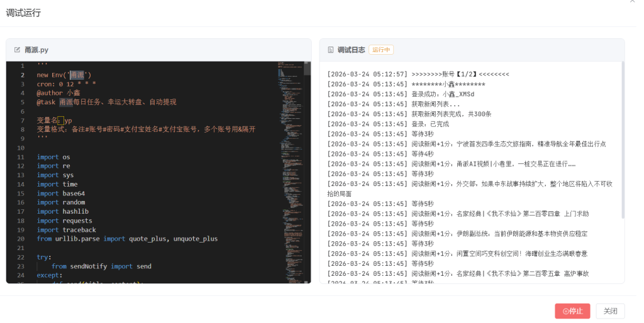The width and height of the screenshot is (644, 323).
Task: Click the log entry 等待4秒
Action: pyautogui.click(x=380, y=154)
